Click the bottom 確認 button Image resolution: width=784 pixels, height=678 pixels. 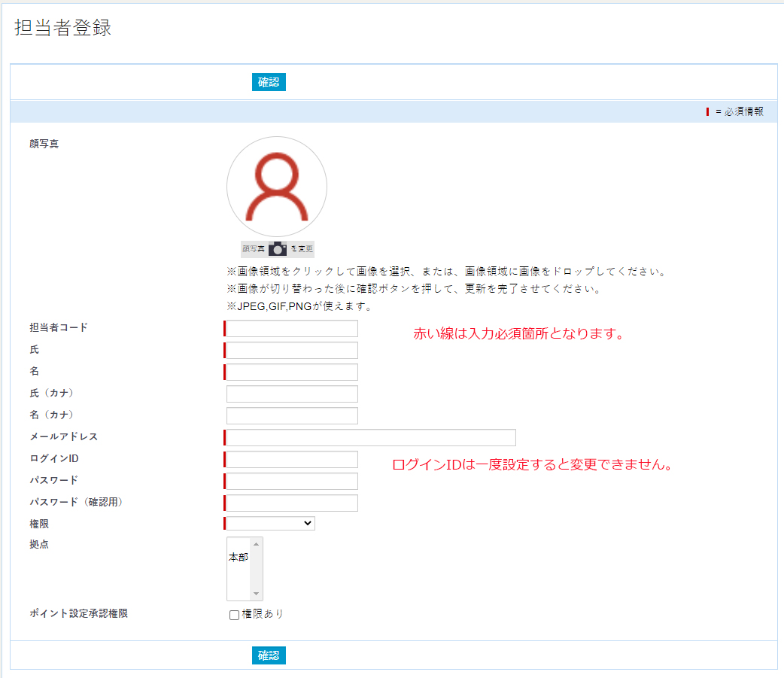pyautogui.click(x=269, y=655)
